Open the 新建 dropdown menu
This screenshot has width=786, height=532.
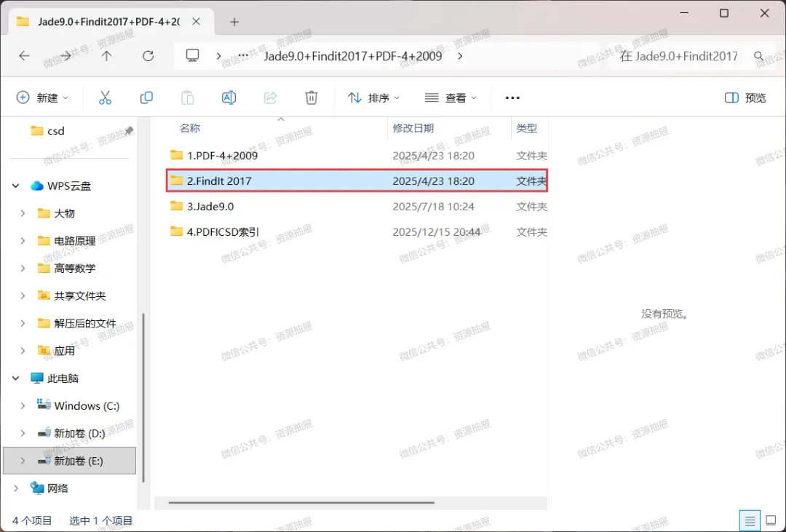[x=42, y=98]
